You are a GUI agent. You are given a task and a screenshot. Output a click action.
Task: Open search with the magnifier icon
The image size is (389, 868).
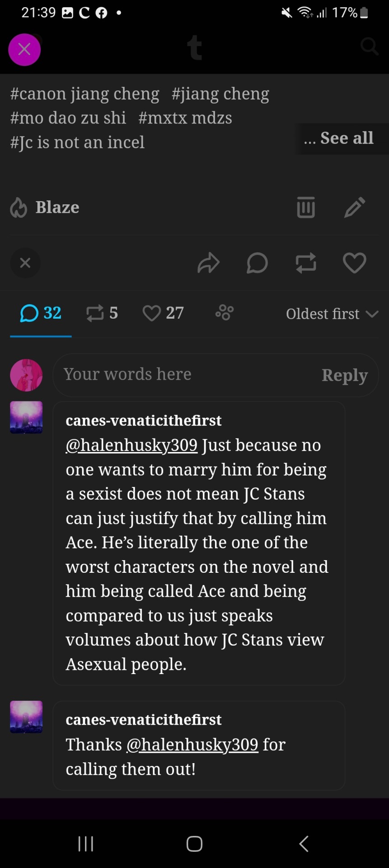pyautogui.click(x=369, y=46)
